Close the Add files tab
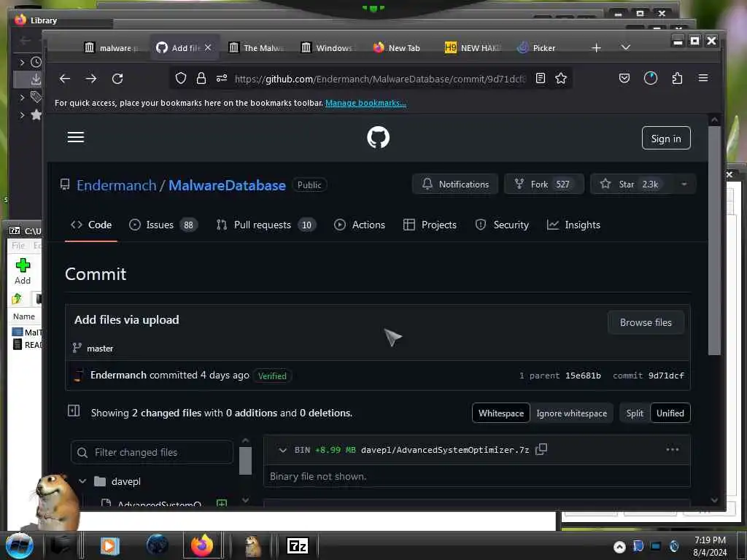The height and width of the screenshot is (560, 747). (208, 47)
